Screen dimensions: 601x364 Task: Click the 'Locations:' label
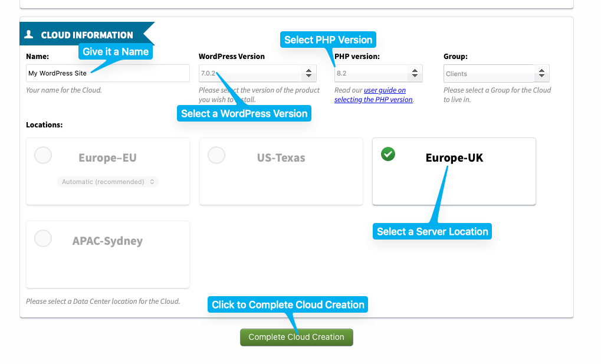44,124
